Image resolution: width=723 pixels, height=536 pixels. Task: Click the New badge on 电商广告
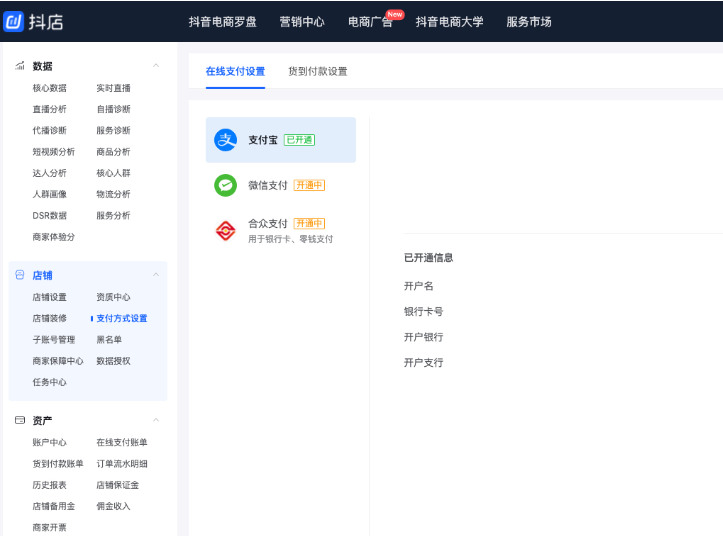coord(395,14)
